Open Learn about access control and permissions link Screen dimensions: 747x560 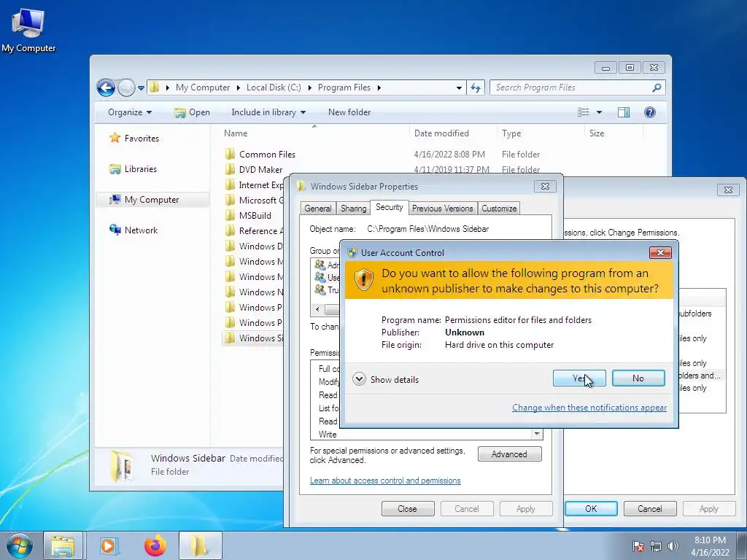point(385,481)
